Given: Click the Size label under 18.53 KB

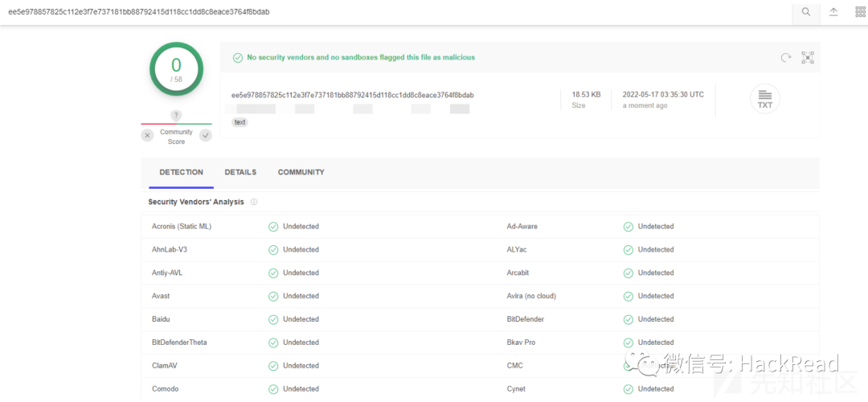Looking at the screenshot, I should (x=579, y=105).
